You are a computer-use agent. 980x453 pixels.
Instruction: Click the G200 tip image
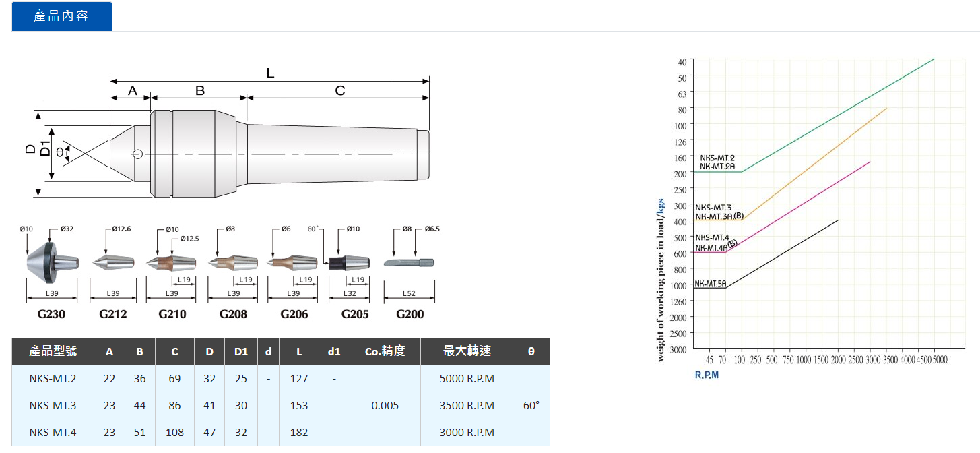[x=410, y=262]
